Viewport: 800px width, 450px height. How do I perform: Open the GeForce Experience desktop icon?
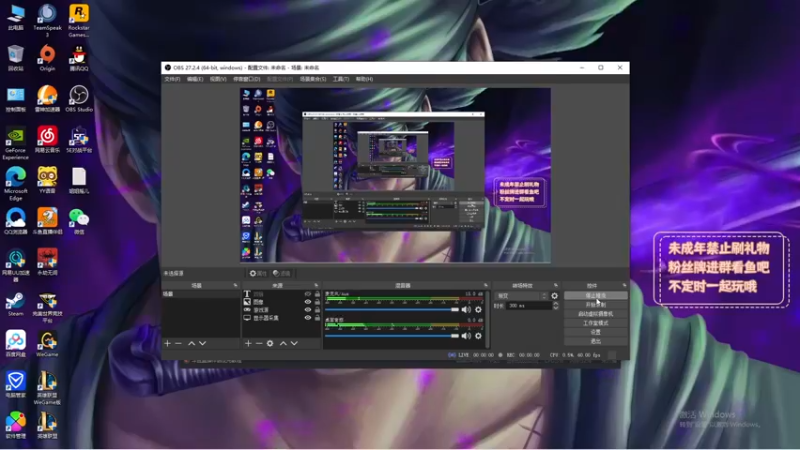tap(15, 143)
